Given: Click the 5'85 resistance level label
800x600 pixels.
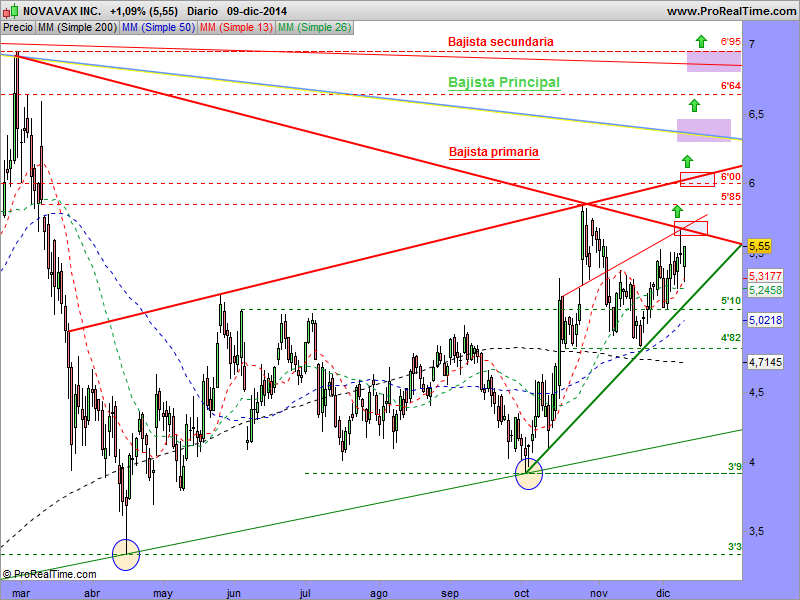Looking at the screenshot, I should click(x=730, y=196).
